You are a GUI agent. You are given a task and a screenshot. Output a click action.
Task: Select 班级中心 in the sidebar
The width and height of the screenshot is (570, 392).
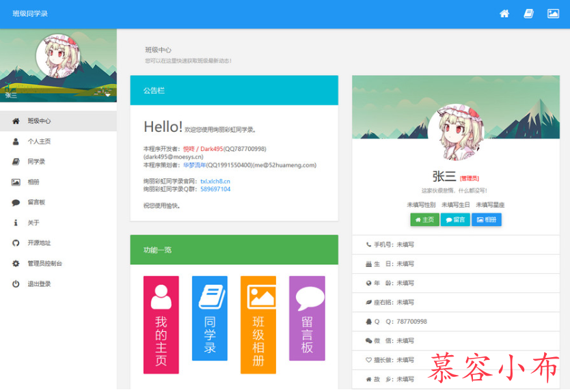tap(58, 121)
